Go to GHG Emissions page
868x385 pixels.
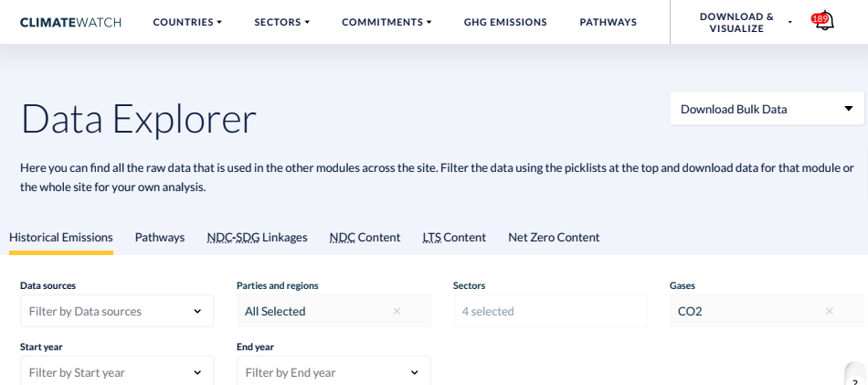505,22
